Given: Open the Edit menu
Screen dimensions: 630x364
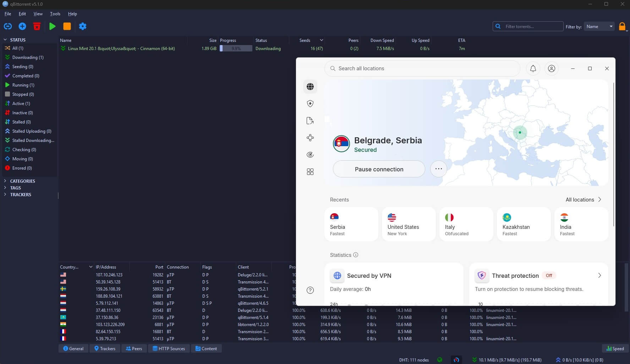Looking at the screenshot, I should pyautogui.click(x=22, y=14).
